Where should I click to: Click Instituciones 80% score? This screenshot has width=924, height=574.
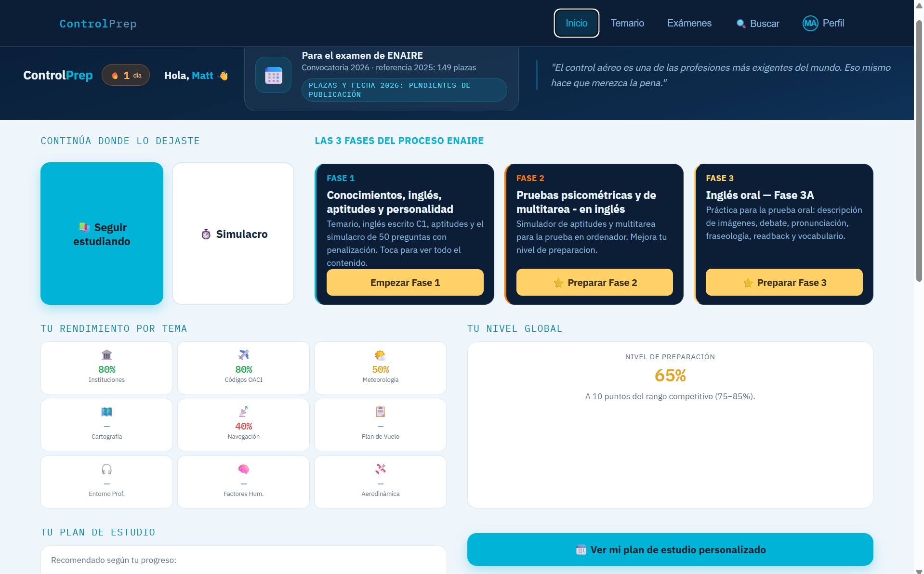tap(106, 369)
